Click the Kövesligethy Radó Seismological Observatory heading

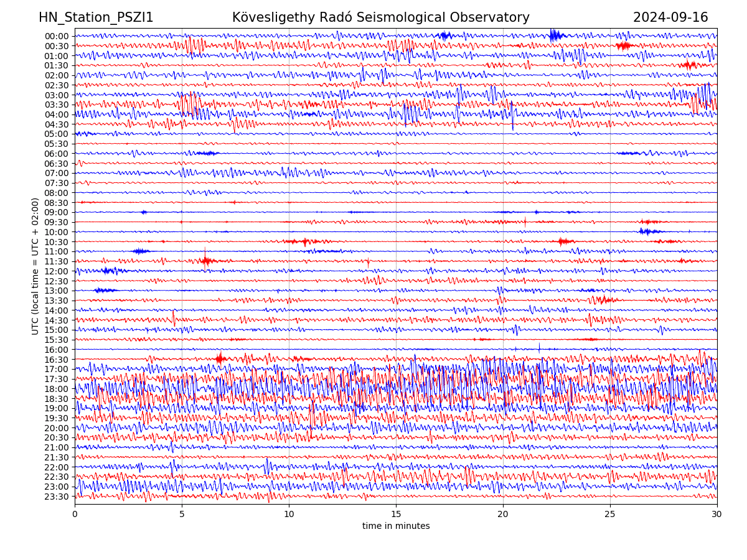(x=380, y=17)
